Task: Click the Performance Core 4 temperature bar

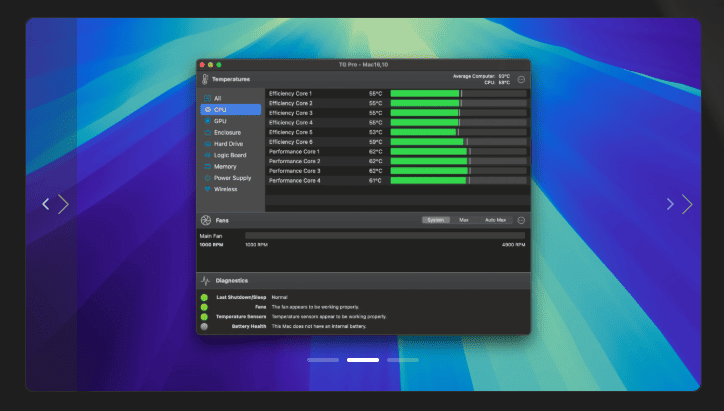Action: 459,181
